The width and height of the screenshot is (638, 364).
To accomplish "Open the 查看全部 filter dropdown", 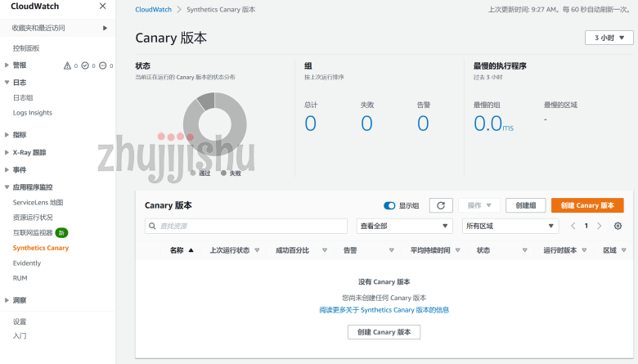I will (404, 226).
